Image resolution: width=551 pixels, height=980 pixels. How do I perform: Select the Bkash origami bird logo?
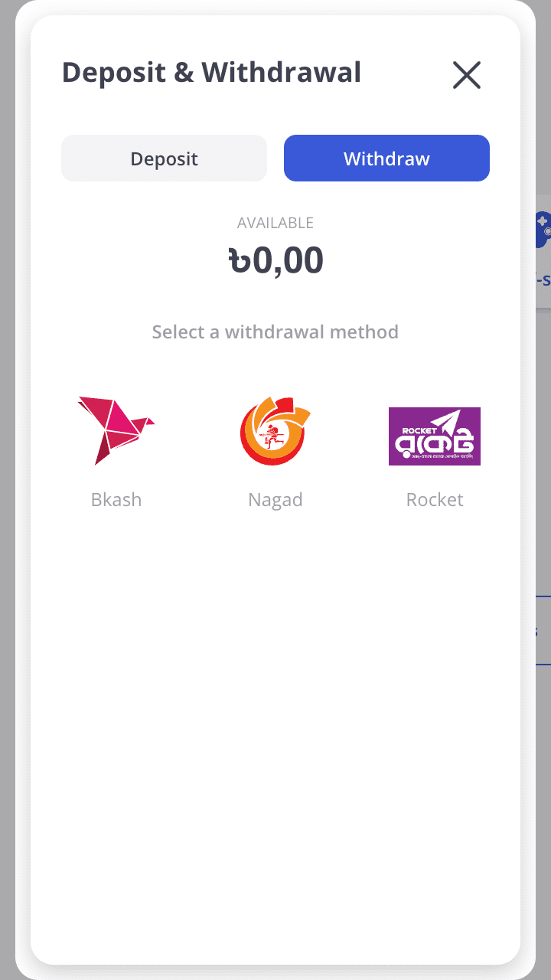(x=116, y=431)
